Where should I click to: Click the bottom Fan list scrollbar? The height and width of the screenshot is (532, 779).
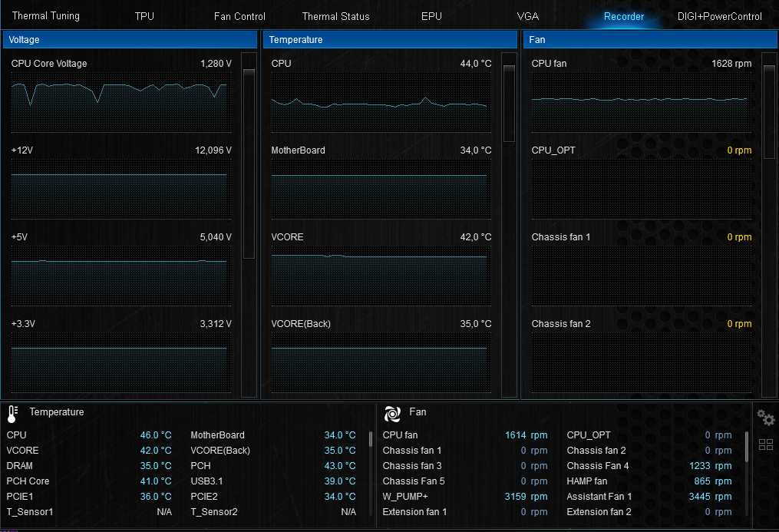point(747,446)
